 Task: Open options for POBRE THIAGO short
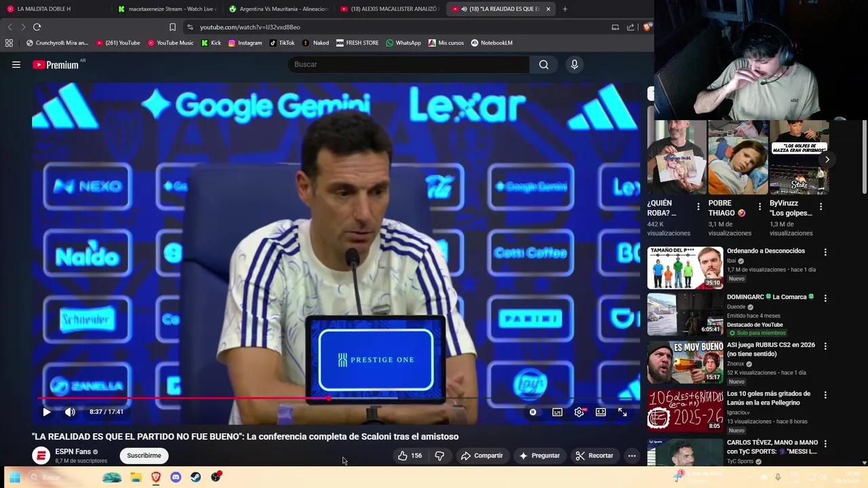pyautogui.click(x=759, y=206)
